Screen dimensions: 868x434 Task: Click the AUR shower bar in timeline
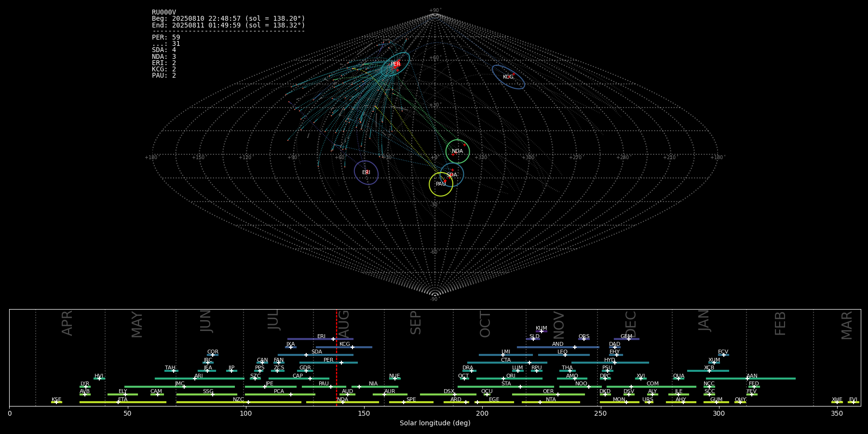(x=390, y=394)
